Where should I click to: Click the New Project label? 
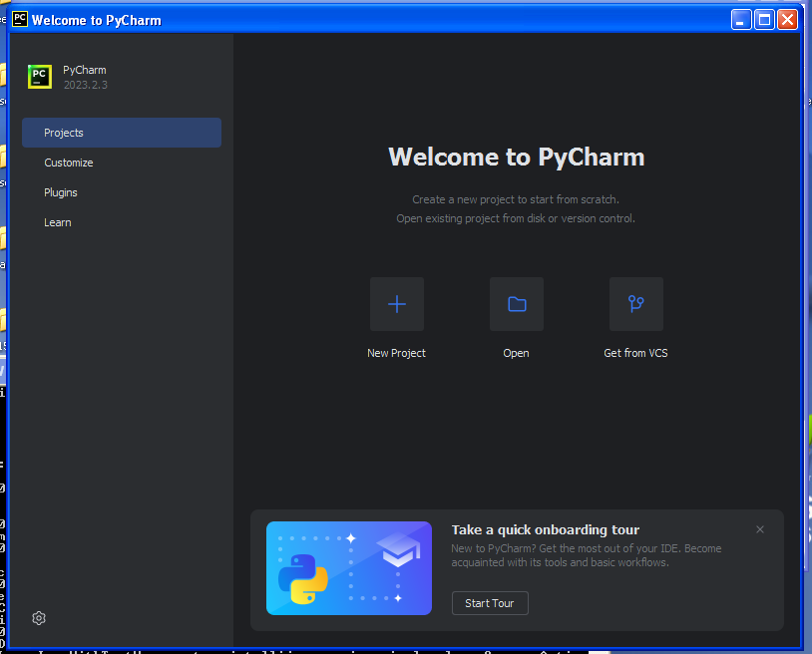[x=396, y=353]
